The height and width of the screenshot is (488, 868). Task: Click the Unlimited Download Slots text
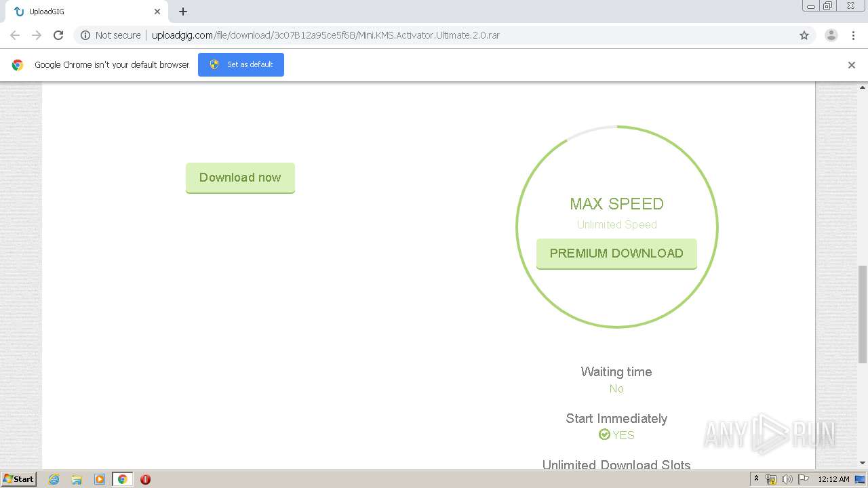(x=616, y=464)
